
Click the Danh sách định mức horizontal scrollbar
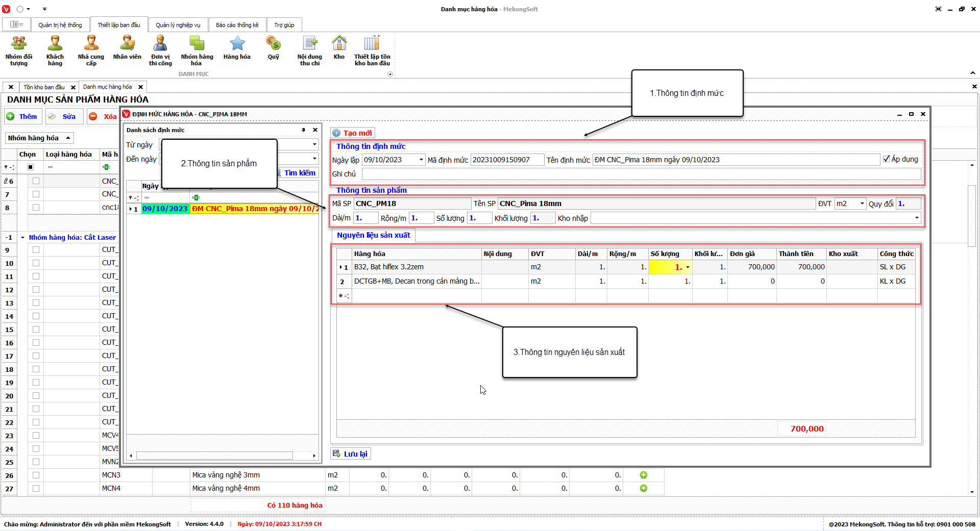214,456
